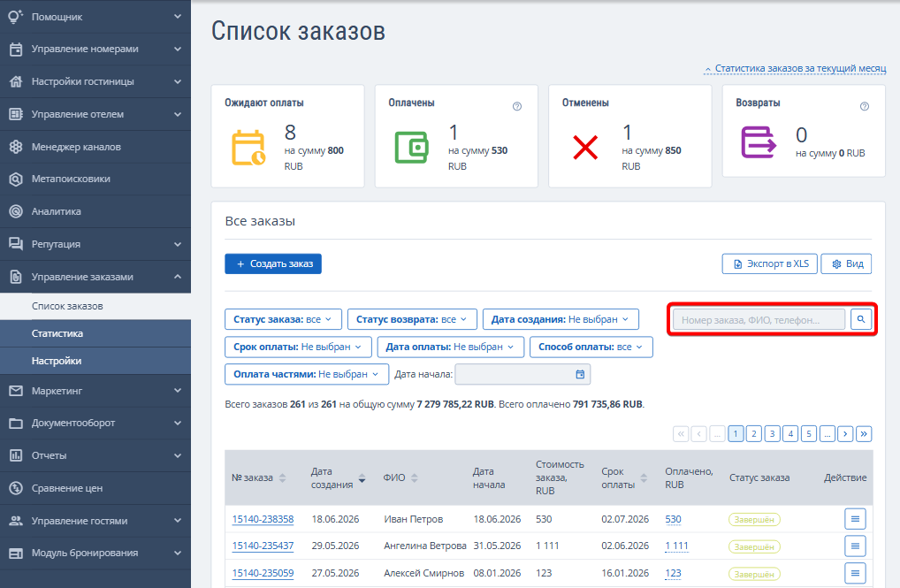Open order link 15140-238358
This screenshot has width=900, height=588.
[x=263, y=519]
